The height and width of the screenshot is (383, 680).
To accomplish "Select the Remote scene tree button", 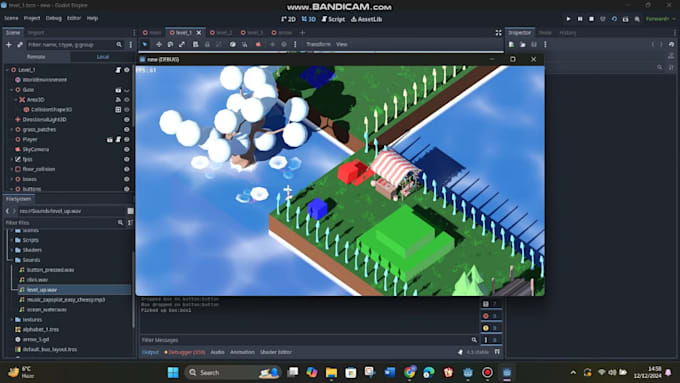I will [36, 57].
